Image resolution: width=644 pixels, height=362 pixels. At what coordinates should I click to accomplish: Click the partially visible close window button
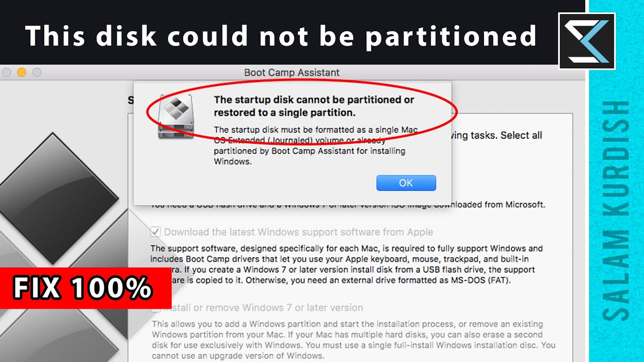(x=6, y=72)
